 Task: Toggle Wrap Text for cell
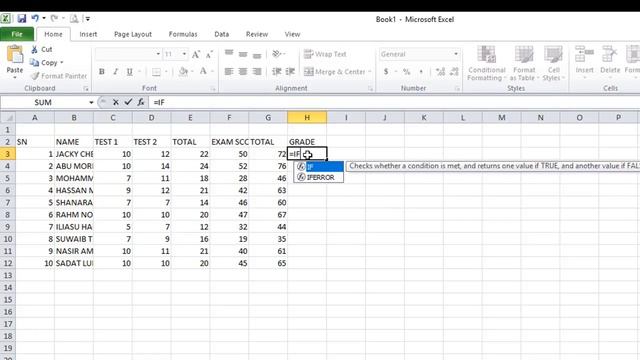pyautogui.click(x=325, y=54)
